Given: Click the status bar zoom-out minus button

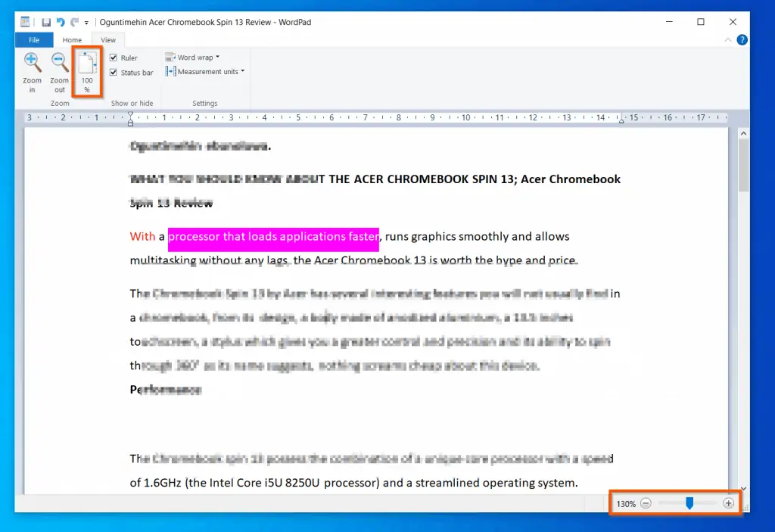Looking at the screenshot, I should [x=646, y=503].
